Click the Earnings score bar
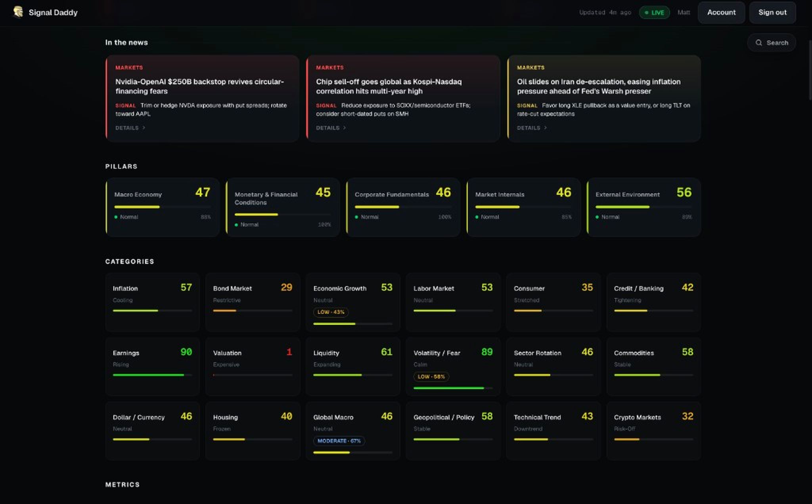The width and height of the screenshot is (812, 504). click(152, 375)
